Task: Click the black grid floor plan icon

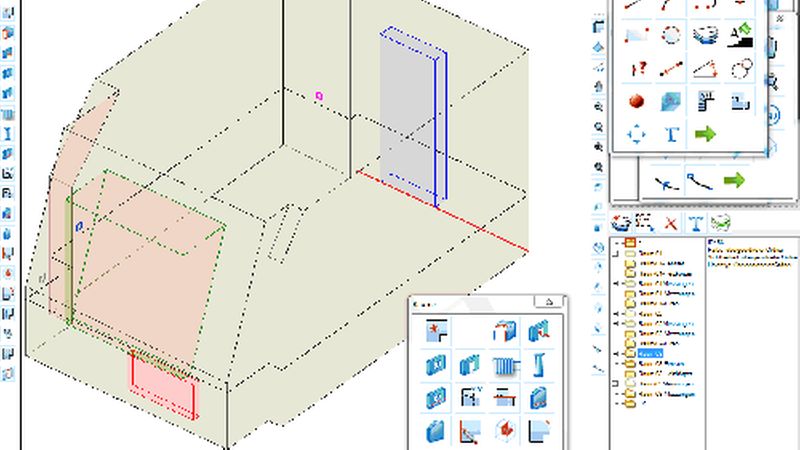Action: tap(470, 397)
